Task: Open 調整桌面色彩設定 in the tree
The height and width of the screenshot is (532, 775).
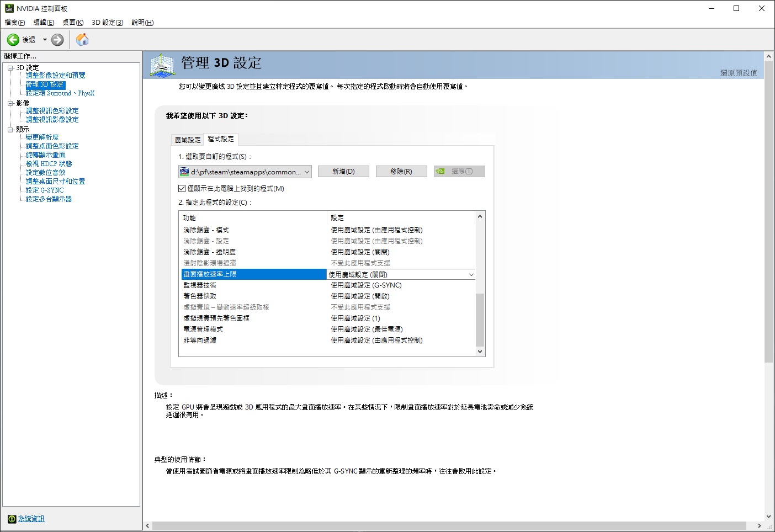Action: click(x=52, y=146)
